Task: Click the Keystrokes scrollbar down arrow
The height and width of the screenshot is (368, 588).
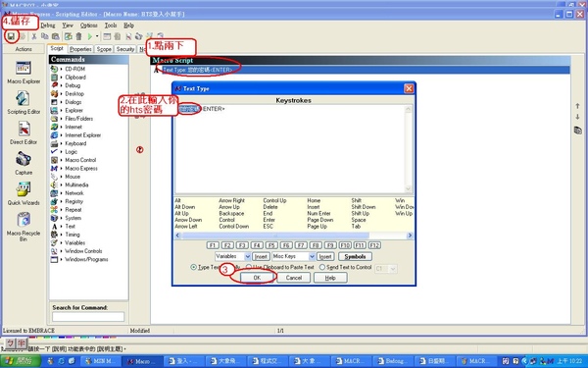Action: click(408, 188)
